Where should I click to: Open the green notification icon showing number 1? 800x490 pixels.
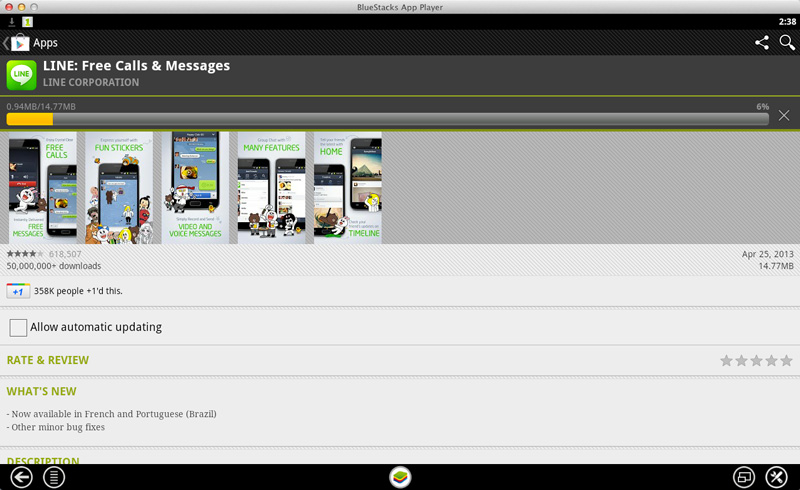pyautogui.click(x=28, y=21)
